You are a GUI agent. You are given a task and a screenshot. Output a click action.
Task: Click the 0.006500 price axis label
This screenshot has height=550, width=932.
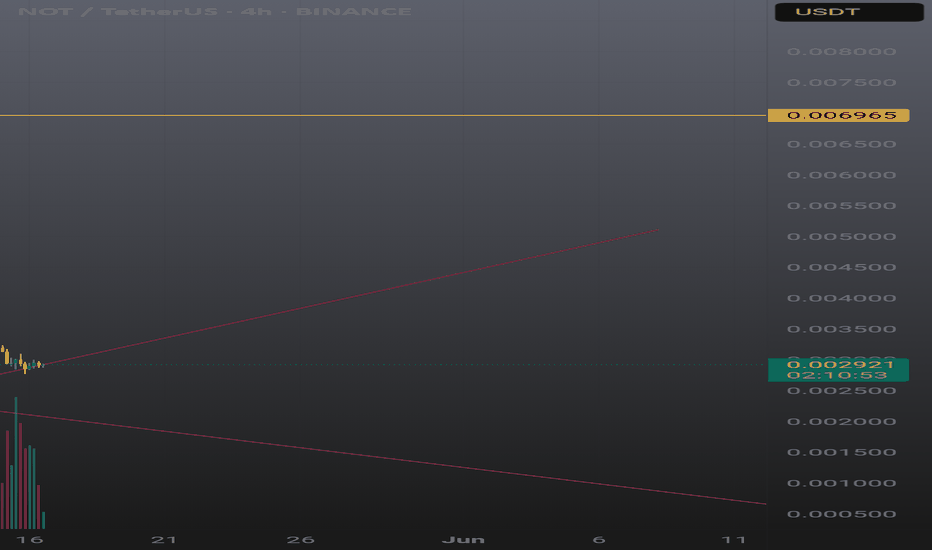point(842,144)
